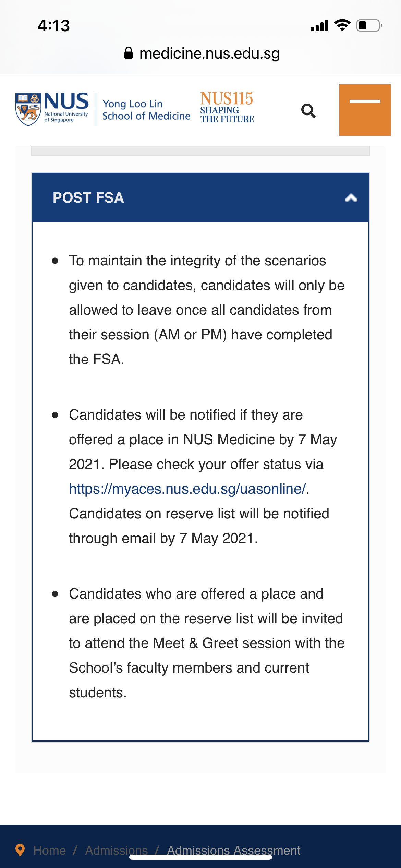The image size is (401, 868).
Task: Open the myaces.nus.edu.sg/uasonline link
Action: (x=187, y=489)
